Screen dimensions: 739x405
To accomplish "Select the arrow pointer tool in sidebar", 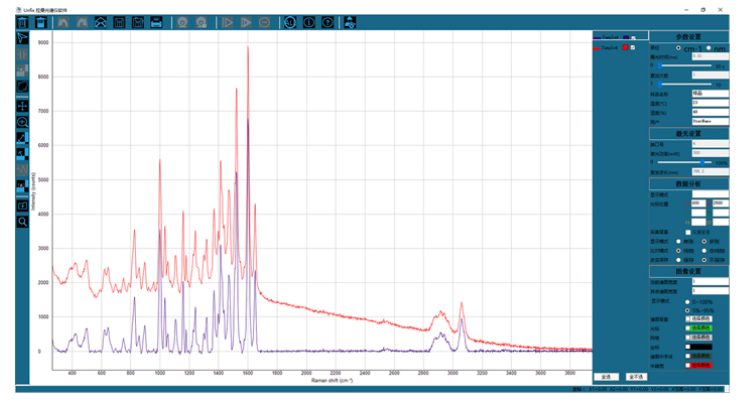I will point(22,37).
